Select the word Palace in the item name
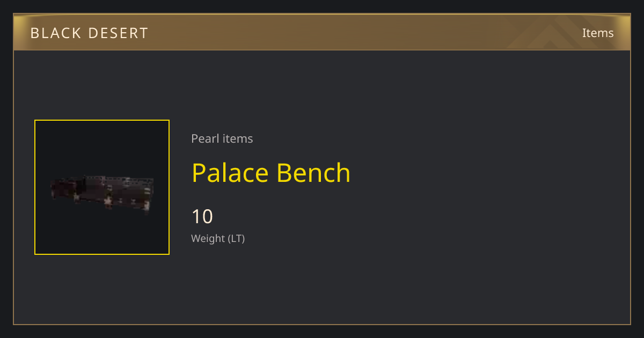Screen dimensions: 644x338 click(231, 173)
